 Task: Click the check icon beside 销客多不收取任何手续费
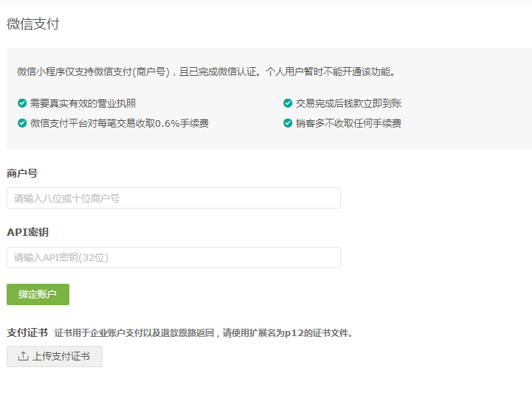click(288, 123)
